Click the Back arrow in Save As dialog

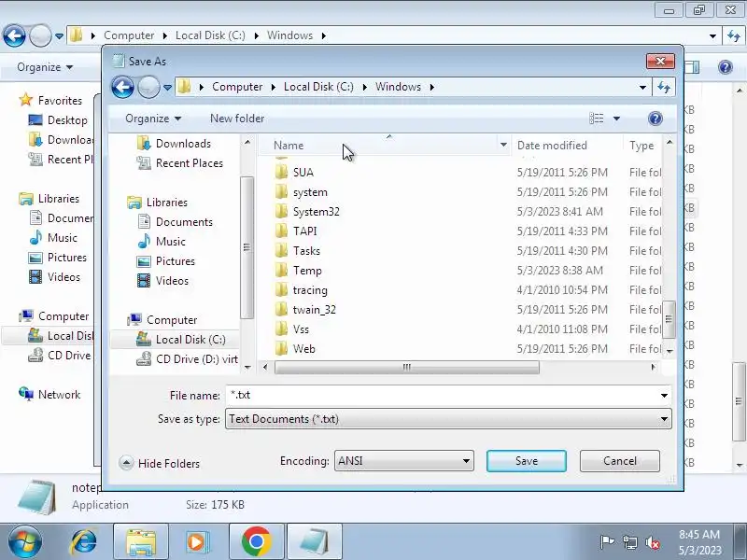point(122,87)
